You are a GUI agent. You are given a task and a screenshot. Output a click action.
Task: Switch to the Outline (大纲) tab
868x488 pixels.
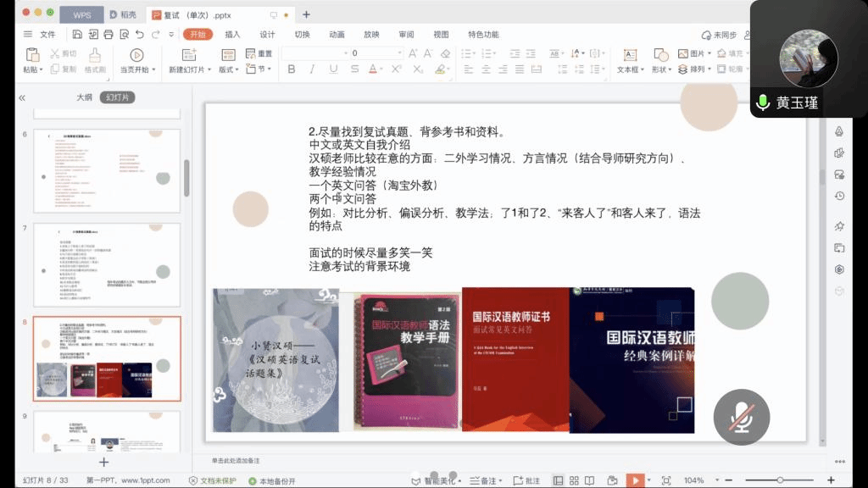point(84,97)
